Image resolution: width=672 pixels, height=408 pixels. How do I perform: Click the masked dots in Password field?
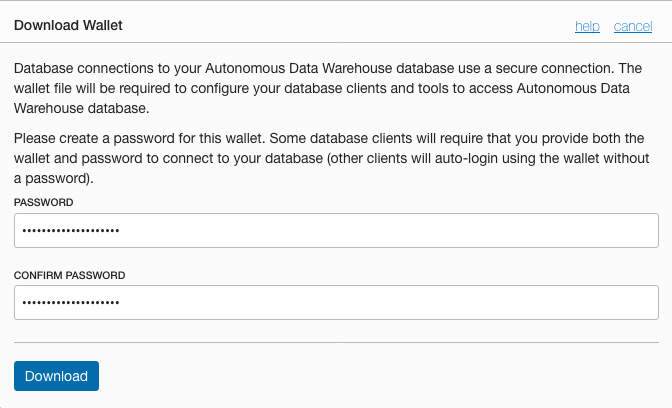click(x=70, y=231)
